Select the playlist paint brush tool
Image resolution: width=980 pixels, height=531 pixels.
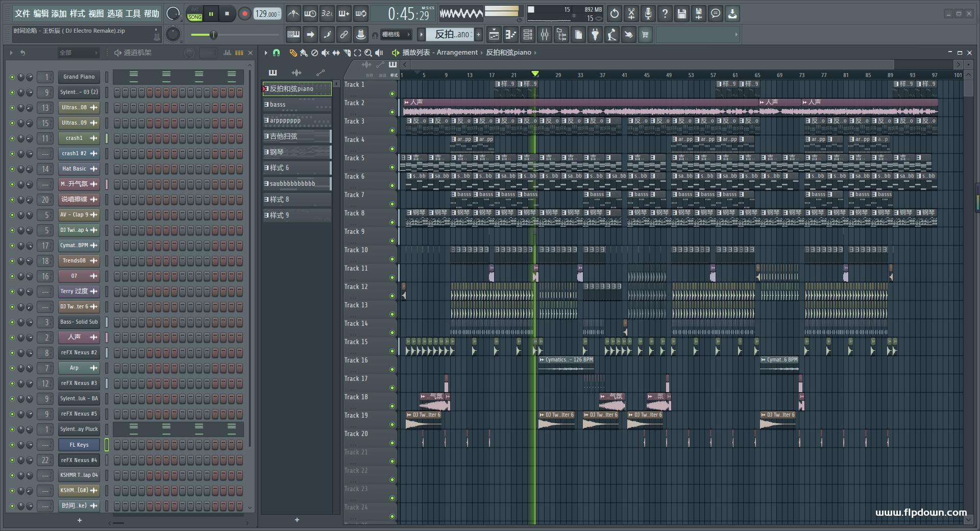click(x=304, y=53)
